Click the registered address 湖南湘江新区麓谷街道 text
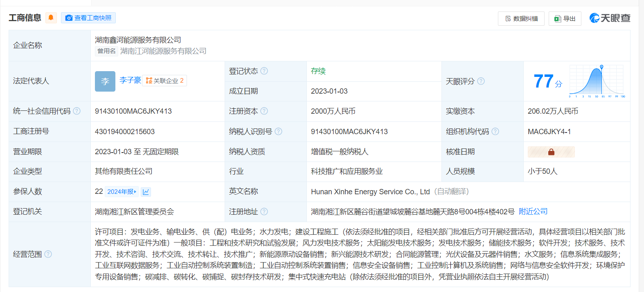The image size is (644, 292). click(x=413, y=212)
